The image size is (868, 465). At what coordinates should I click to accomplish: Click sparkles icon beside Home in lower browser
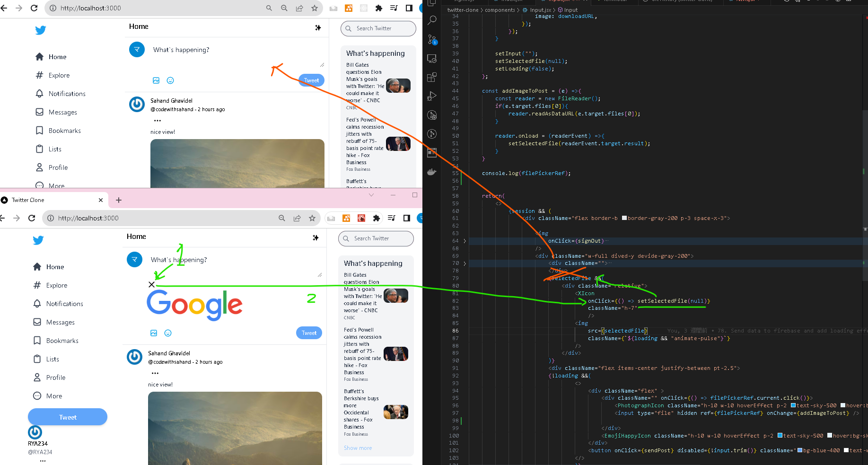pos(316,237)
